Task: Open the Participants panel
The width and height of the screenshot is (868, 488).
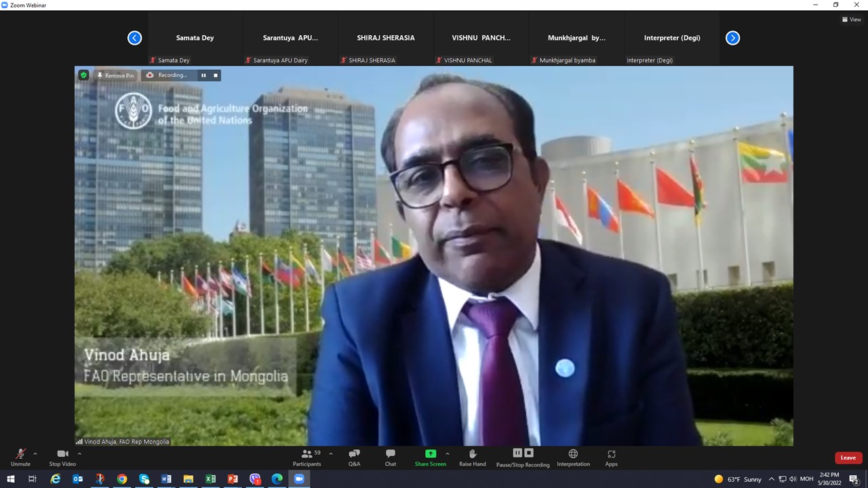Action: tap(307, 457)
